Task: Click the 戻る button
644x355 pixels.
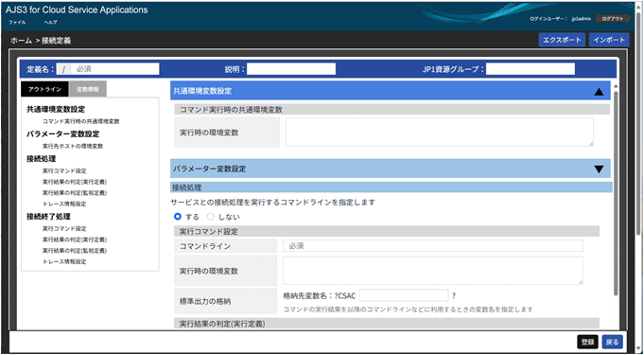Action: (613, 342)
